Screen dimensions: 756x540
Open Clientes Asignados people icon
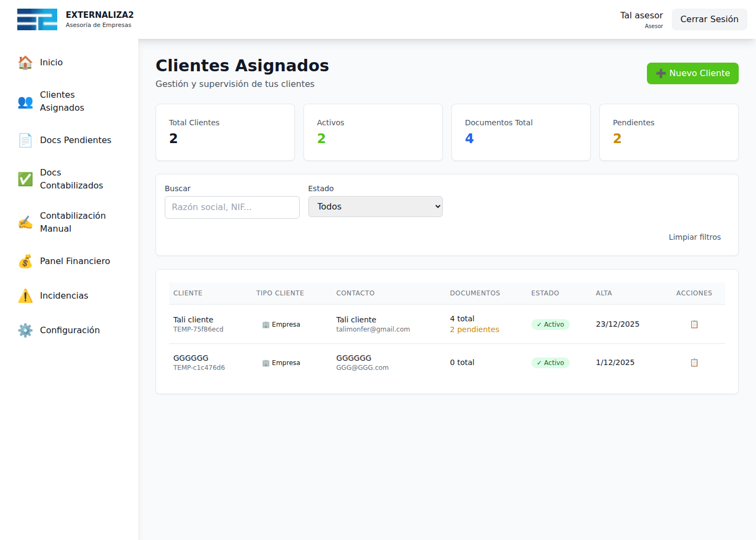[x=25, y=102]
